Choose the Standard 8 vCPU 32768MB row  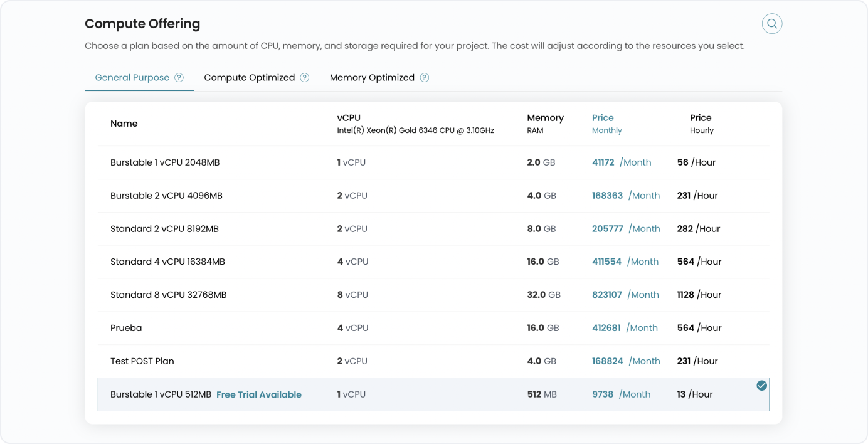pyautogui.click(x=168, y=295)
